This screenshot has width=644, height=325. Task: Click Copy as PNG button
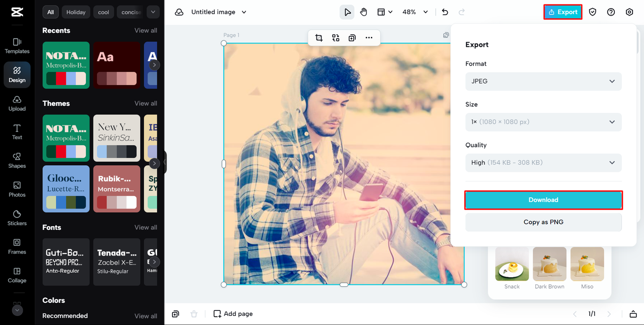[543, 222]
